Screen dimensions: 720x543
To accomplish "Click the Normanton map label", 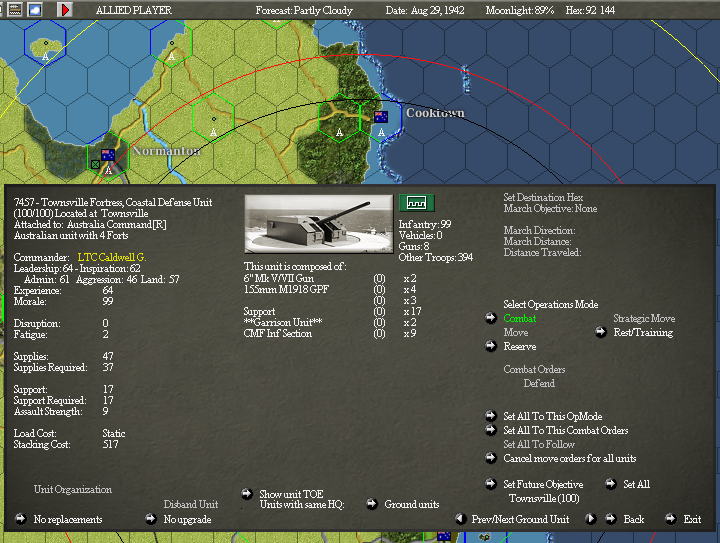I will pos(167,151).
